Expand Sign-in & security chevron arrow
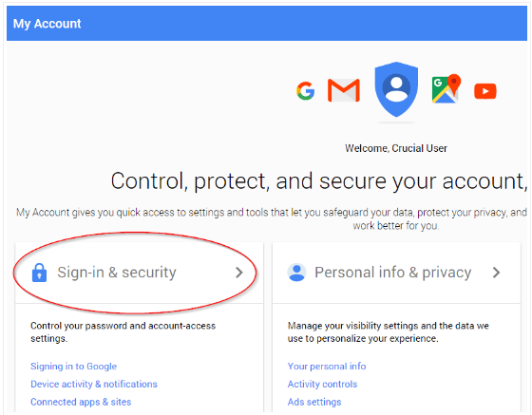Image resolution: width=532 pixels, height=415 pixels. pyautogui.click(x=239, y=273)
